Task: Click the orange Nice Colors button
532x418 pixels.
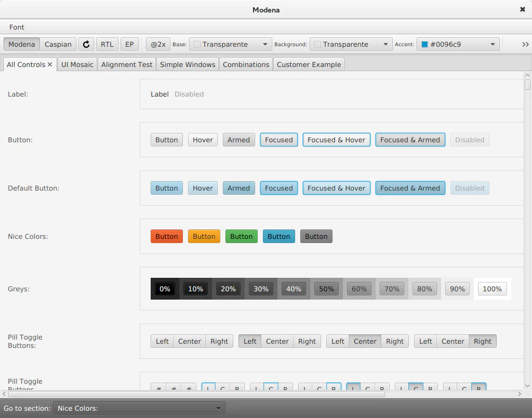Action: (204, 236)
